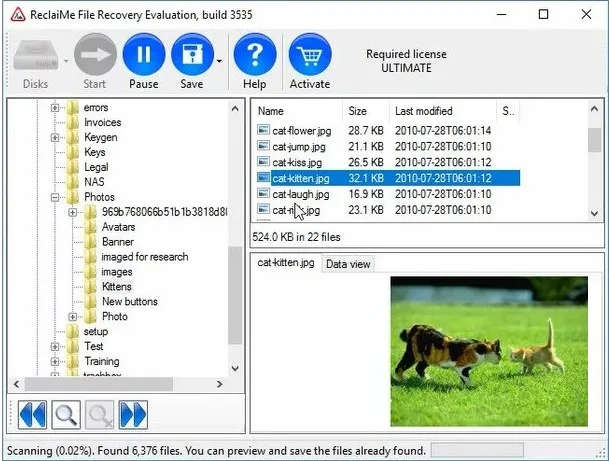Expand the Training folder node
The width and height of the screenshot is (609, 461).
[55, 361]
